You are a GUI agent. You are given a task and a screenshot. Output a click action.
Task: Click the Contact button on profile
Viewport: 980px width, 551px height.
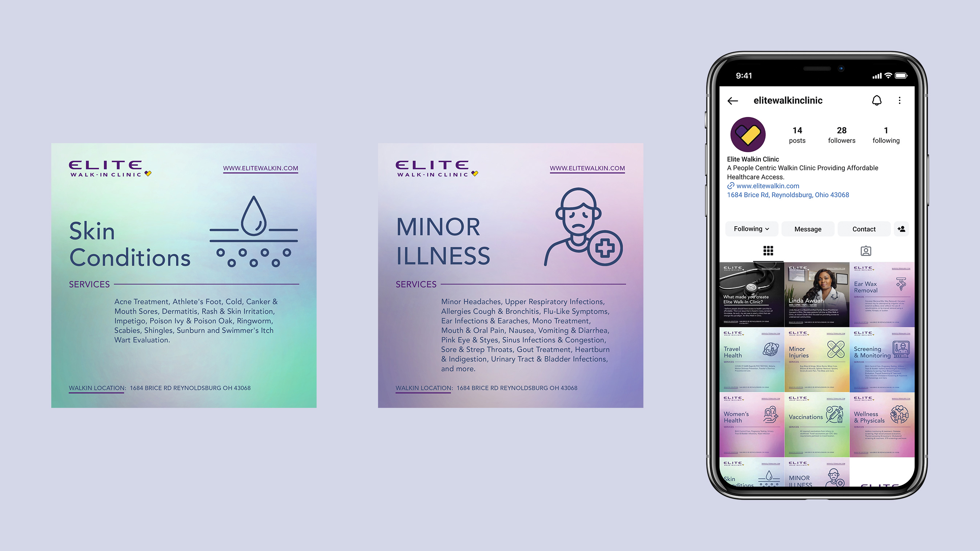tap(864, 229)
